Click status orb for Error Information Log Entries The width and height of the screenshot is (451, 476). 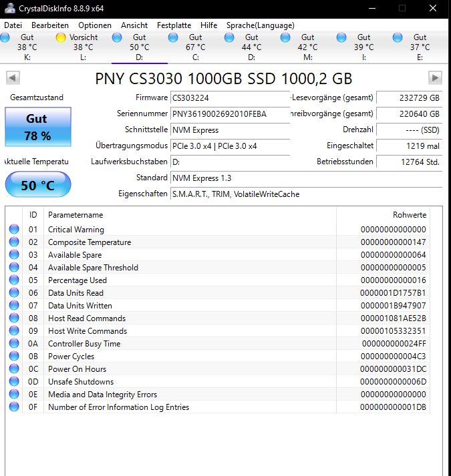[x=14, y=407]
